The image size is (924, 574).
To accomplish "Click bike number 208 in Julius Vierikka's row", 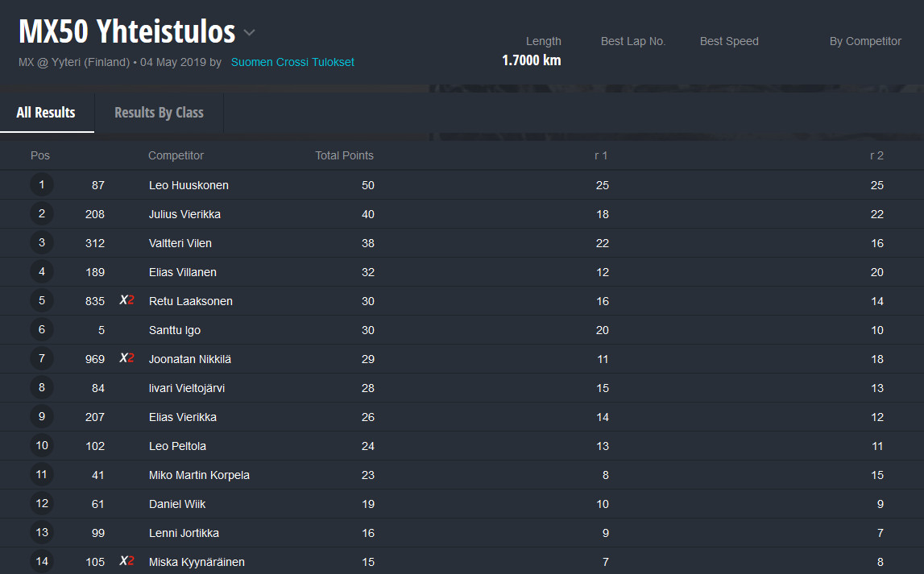I will tap(95, 214).
